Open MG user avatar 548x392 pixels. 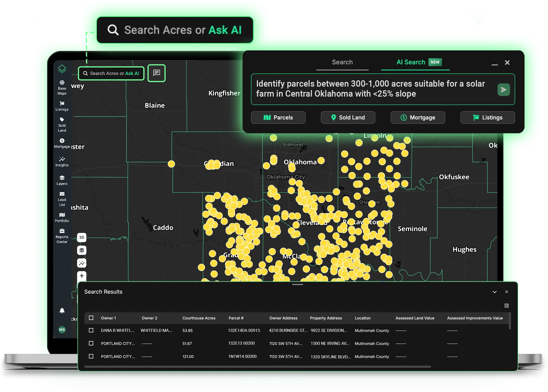click(62, 330)
